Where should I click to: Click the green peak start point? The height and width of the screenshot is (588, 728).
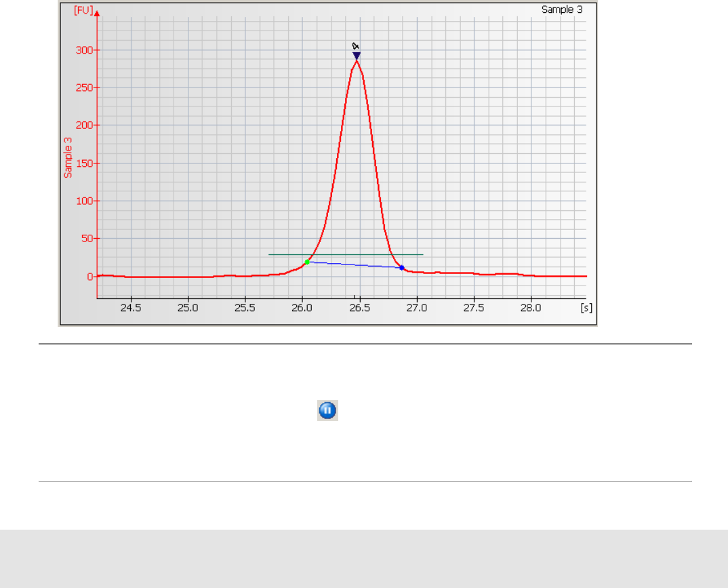pyautogui.click(x=307, y=262)
